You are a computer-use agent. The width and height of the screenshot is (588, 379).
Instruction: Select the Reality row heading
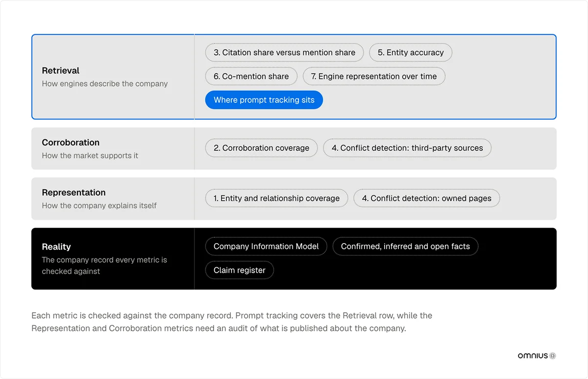[x=56, y=247]
